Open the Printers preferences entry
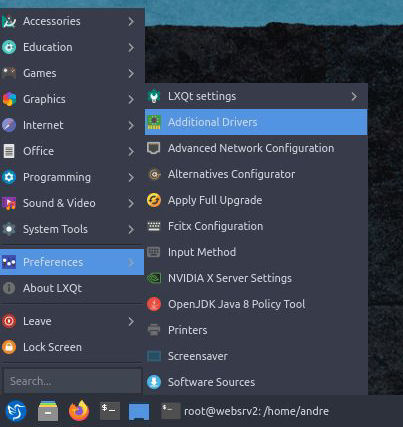 [x=256, y=330]
